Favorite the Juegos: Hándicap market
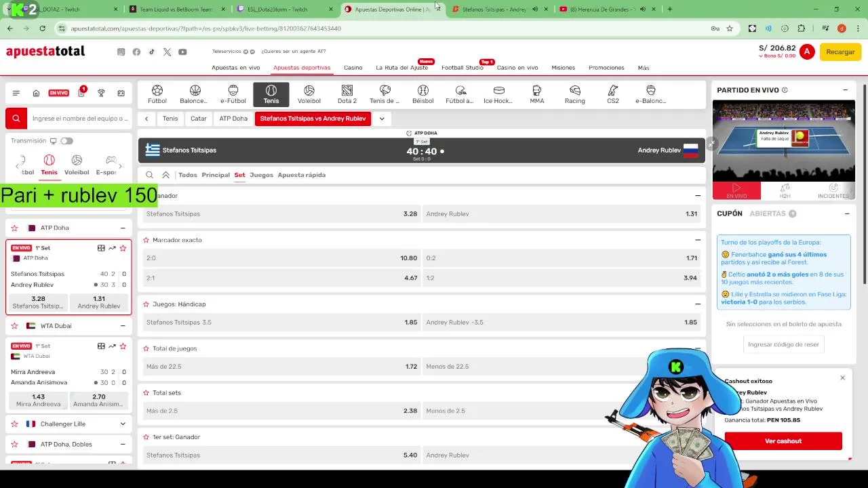The image size is (868, 488). coord(146,304)
